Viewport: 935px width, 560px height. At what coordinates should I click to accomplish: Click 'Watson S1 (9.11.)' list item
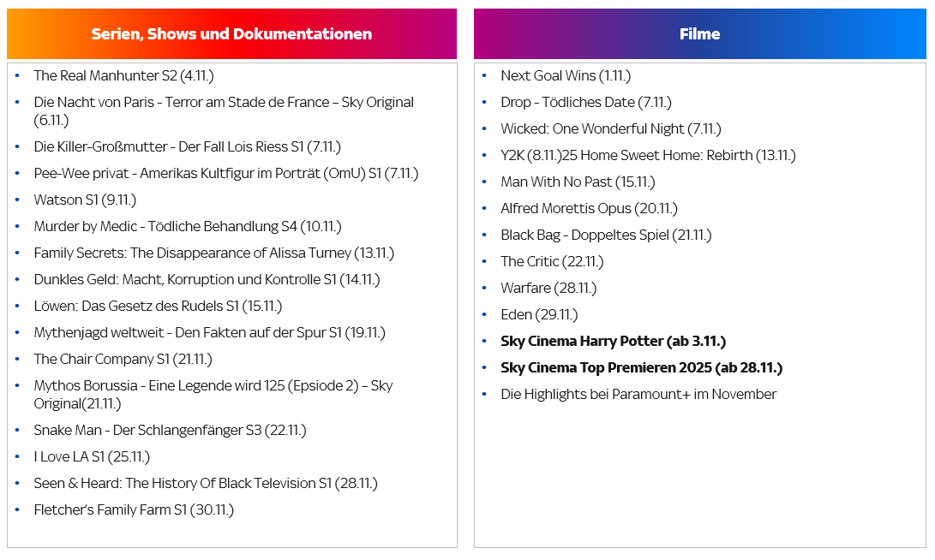click(x=85, y=200)
